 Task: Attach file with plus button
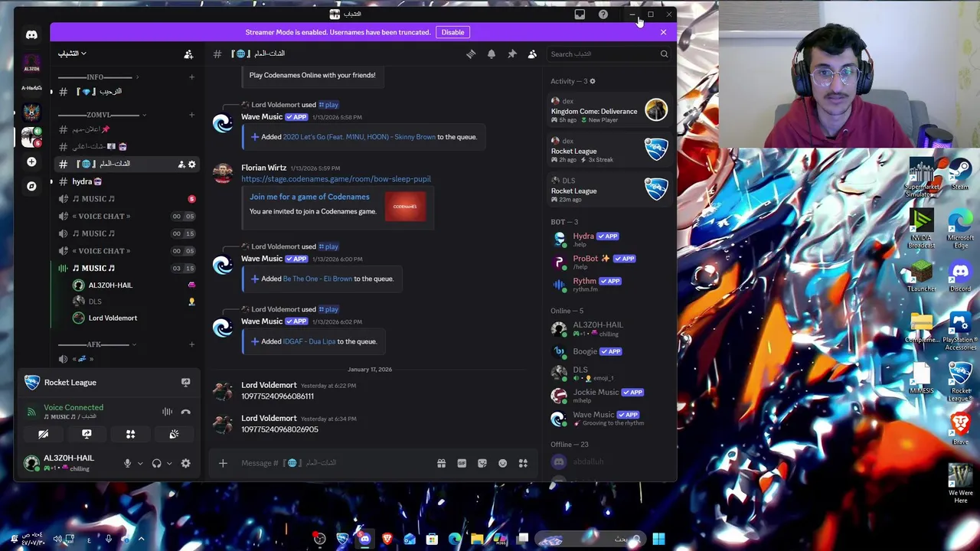(x=223, y=463)
